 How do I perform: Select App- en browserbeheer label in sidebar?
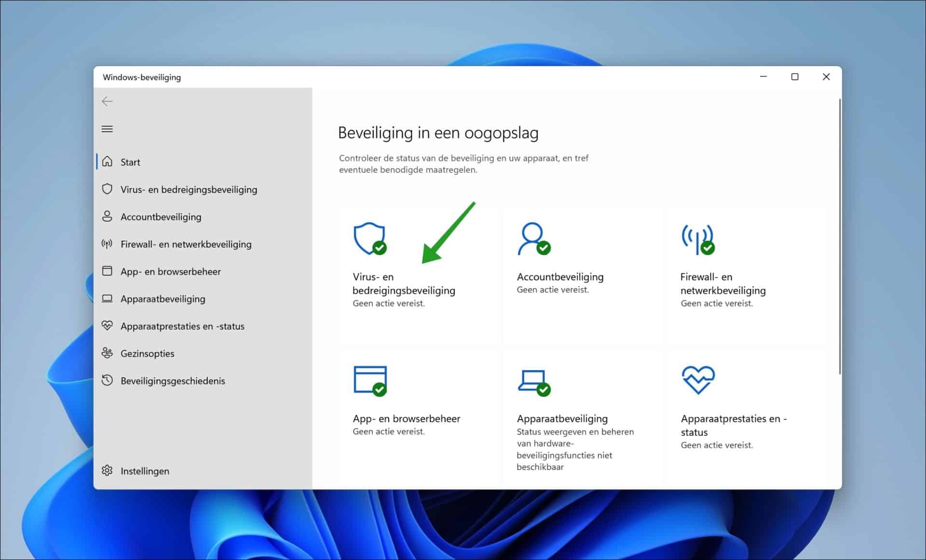(171, 272)
